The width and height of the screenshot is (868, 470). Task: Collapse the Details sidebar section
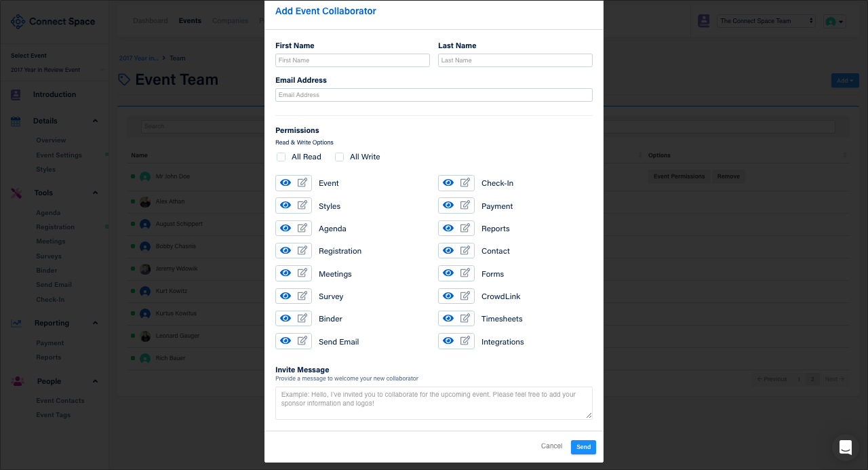(95, 121)
